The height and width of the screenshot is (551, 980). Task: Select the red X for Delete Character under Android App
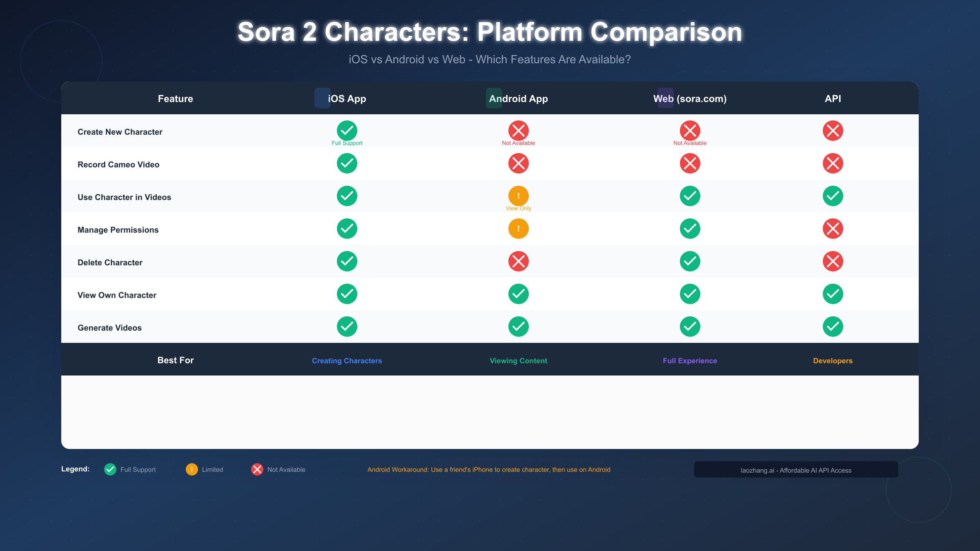click(519, 261)
